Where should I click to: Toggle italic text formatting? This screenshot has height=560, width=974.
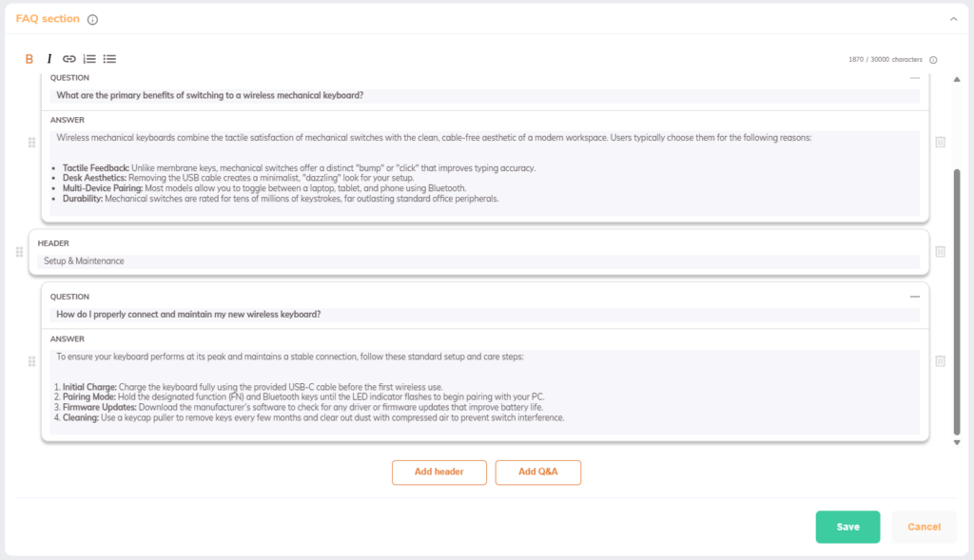49,59
